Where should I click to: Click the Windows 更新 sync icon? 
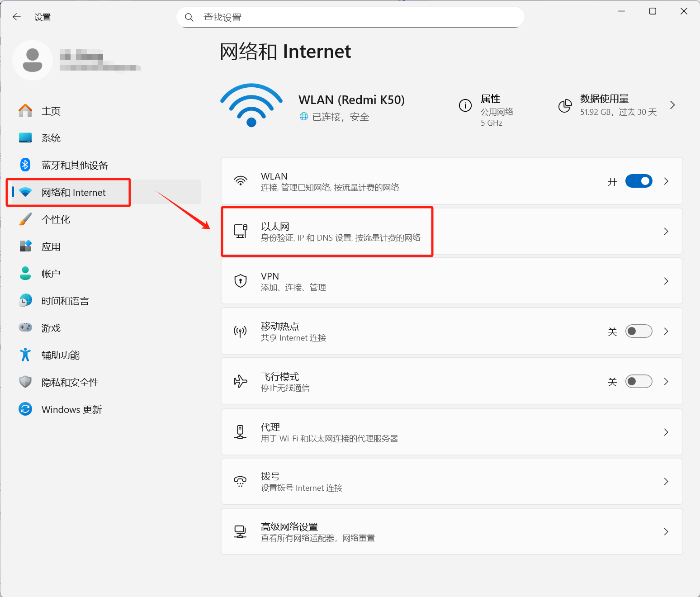coord(25,409)
